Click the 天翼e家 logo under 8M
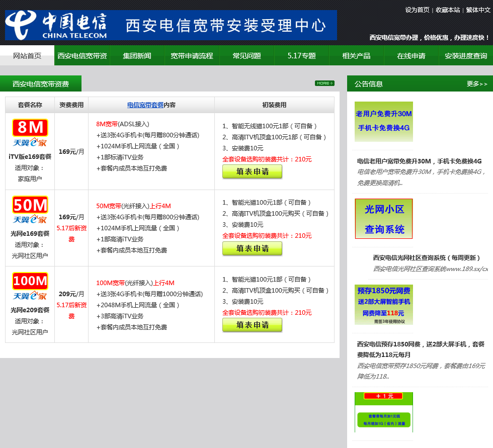 coord(30,142)
